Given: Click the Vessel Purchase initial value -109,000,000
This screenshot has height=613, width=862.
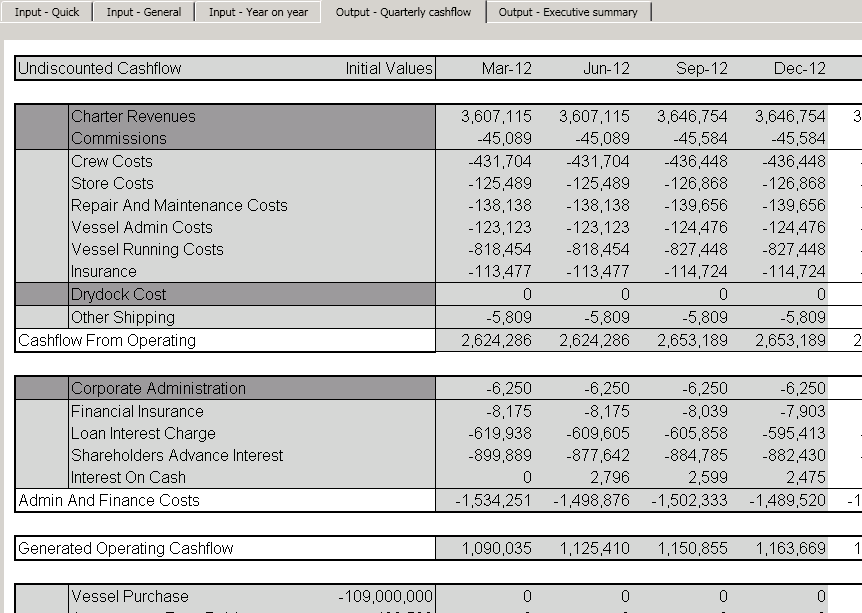Looking at the screenshot, I should [x=386, y=597].
